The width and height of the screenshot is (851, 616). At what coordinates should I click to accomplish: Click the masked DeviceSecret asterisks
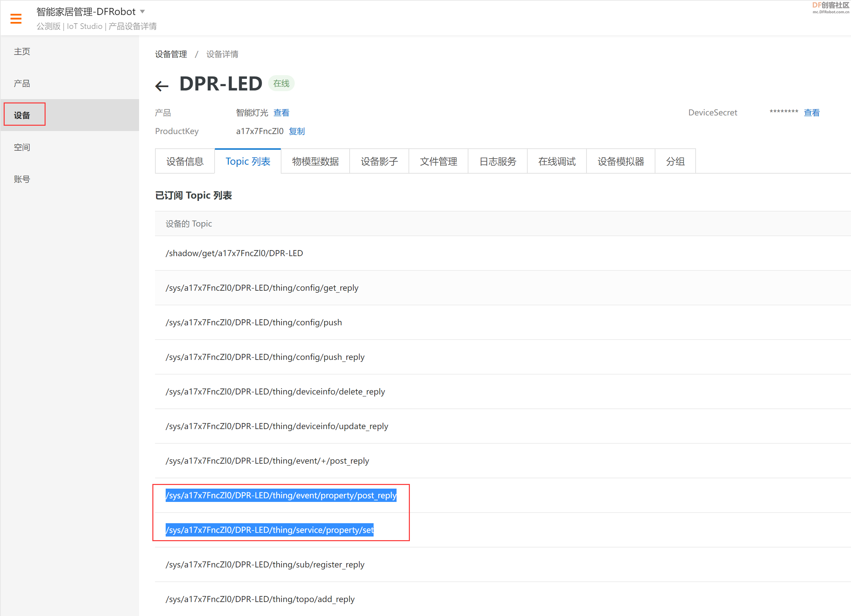pyautogui.click(x=784, y=112)
